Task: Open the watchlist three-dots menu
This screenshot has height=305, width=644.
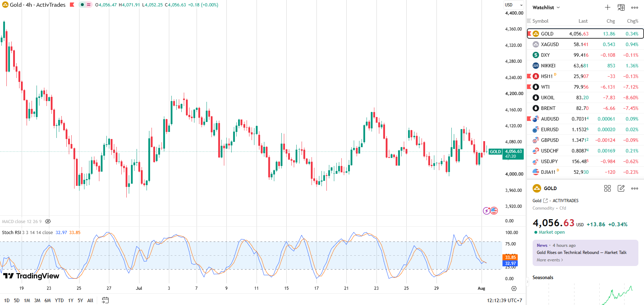Action: pyautogui.click(x=634, y=7)
